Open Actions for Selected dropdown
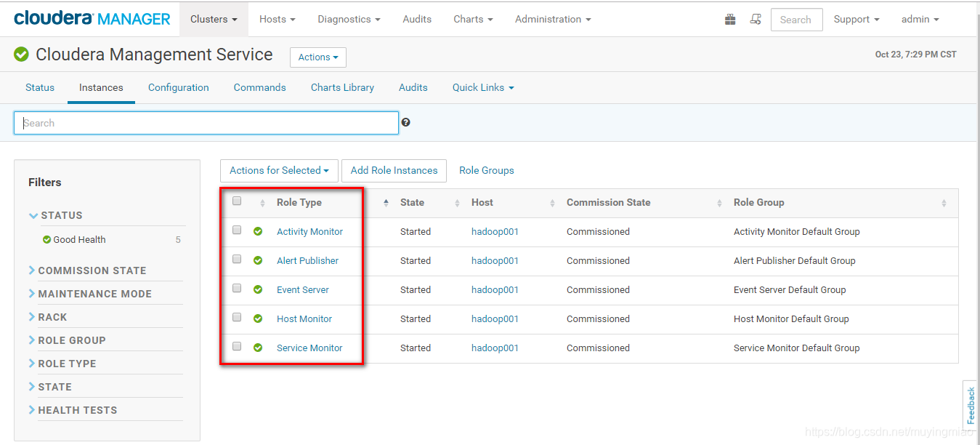 click(279, 170)
